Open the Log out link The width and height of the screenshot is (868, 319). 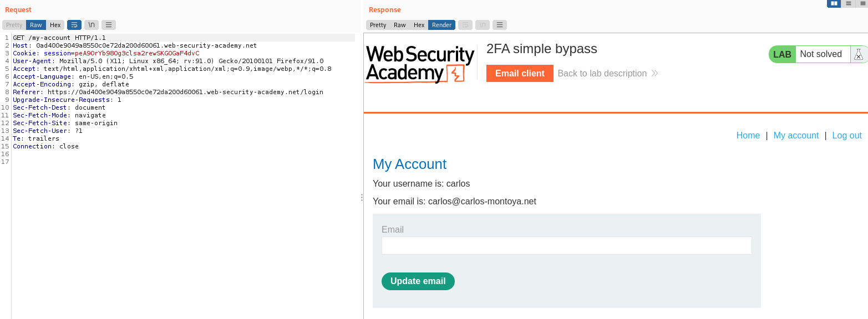click(x=846, y=135)
